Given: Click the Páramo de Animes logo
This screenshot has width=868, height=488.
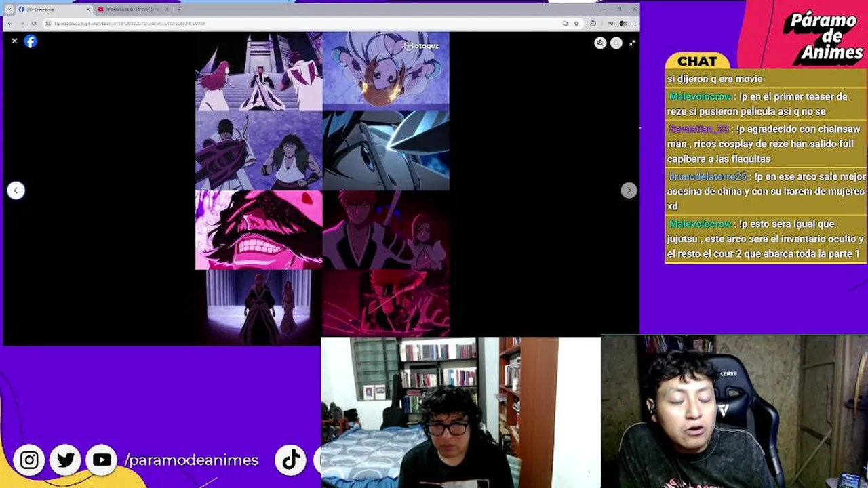Looking at the screenshot, I should (x=822, y=37).
